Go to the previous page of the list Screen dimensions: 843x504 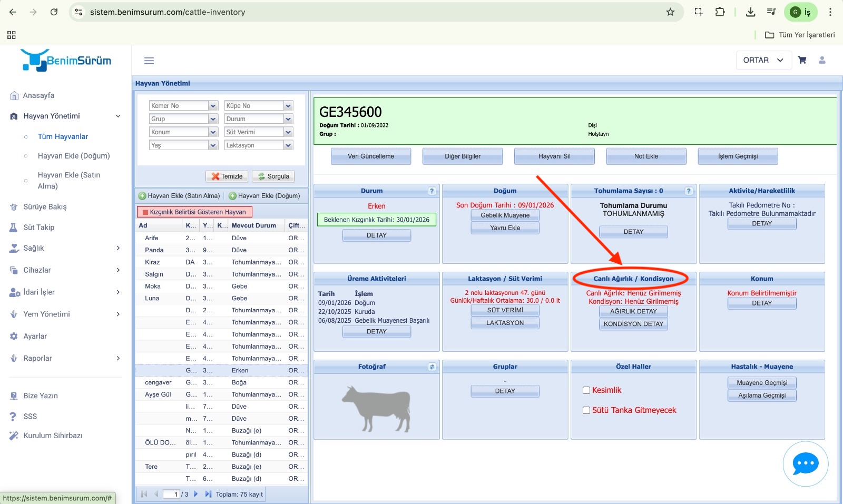point(156,494)
